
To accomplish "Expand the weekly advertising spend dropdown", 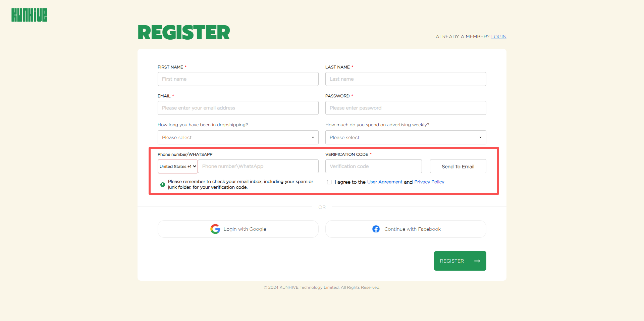I will coord(406,137).
